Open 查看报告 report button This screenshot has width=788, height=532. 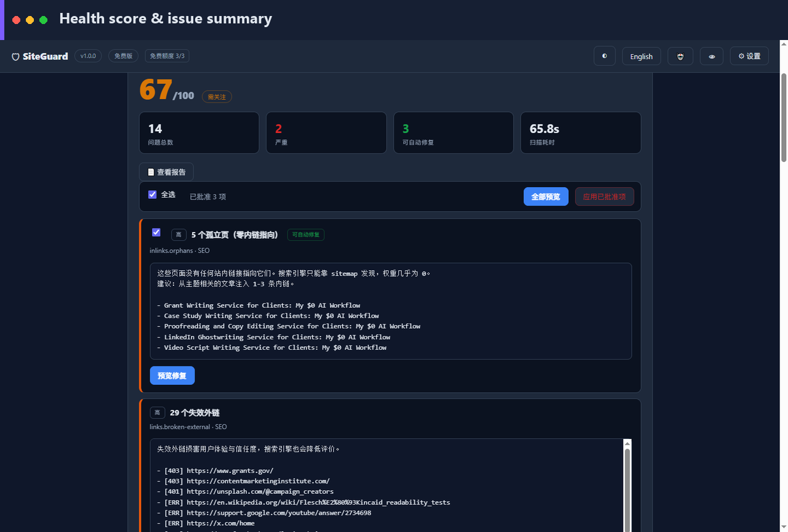[x=166, y=172]
